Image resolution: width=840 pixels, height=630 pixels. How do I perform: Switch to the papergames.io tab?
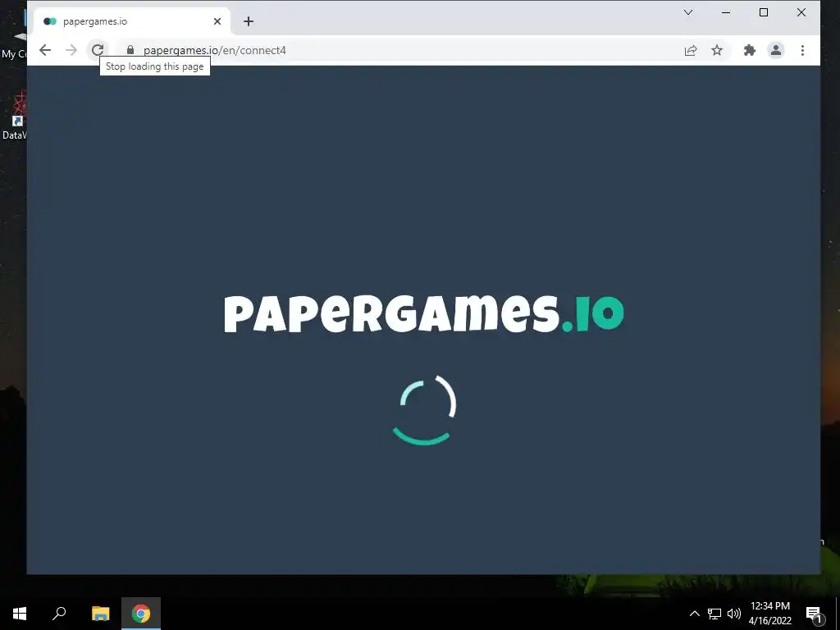(131, 21)
